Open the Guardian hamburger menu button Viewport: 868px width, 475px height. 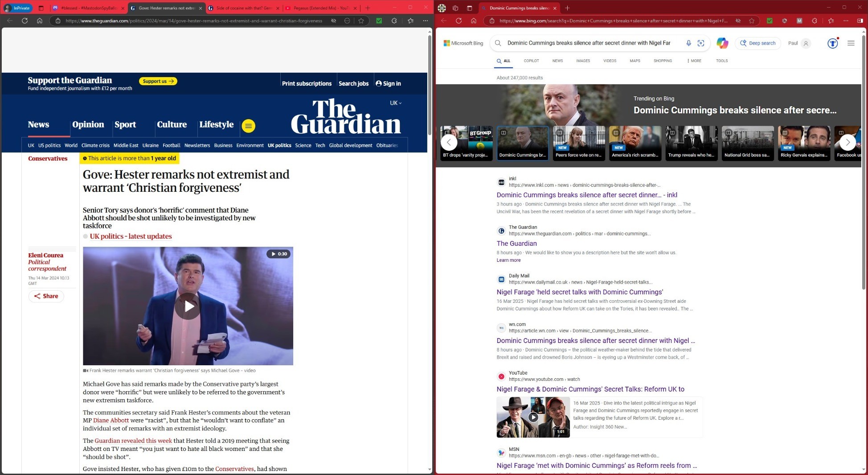[x=249, y=126]
